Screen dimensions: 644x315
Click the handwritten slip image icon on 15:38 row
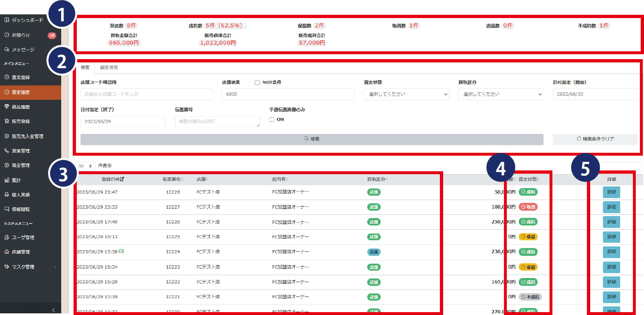121,251
